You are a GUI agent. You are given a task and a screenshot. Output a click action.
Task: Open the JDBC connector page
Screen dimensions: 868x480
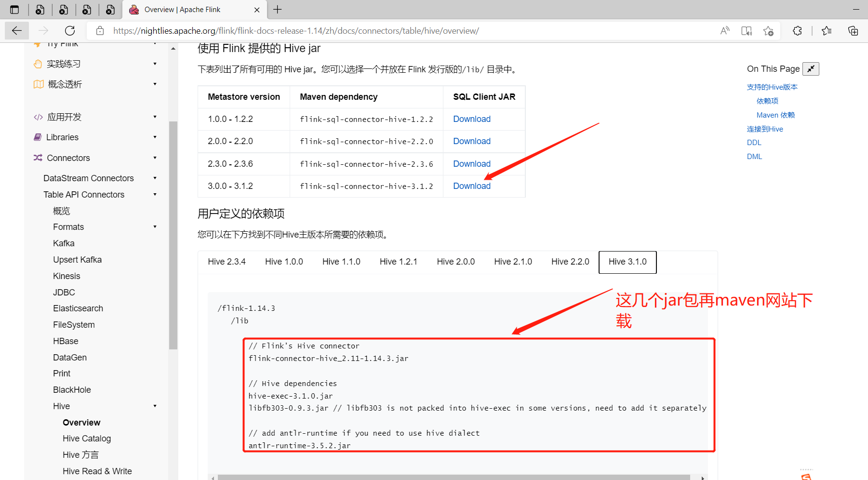(64, 293)
